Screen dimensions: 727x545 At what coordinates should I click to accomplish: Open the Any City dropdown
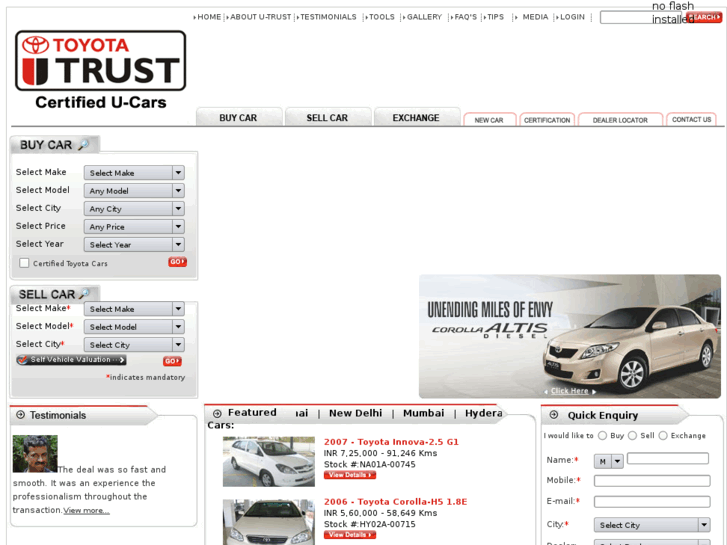134,209
